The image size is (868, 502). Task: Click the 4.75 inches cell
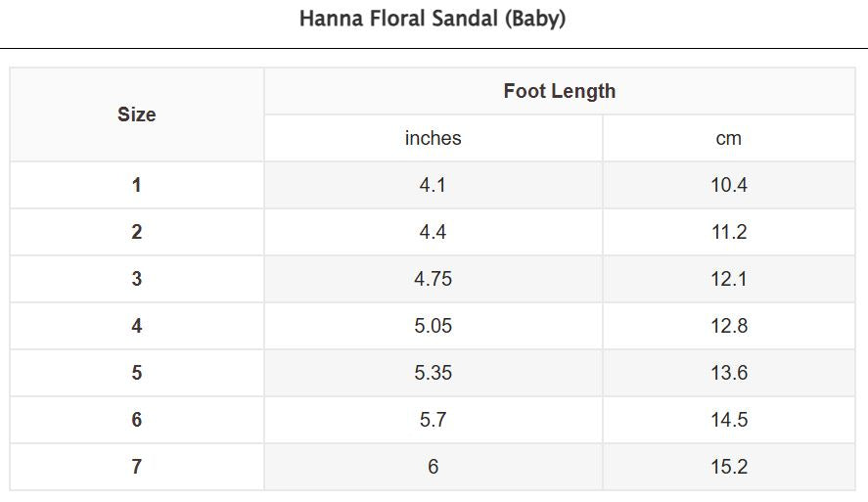tap(433, 279)
